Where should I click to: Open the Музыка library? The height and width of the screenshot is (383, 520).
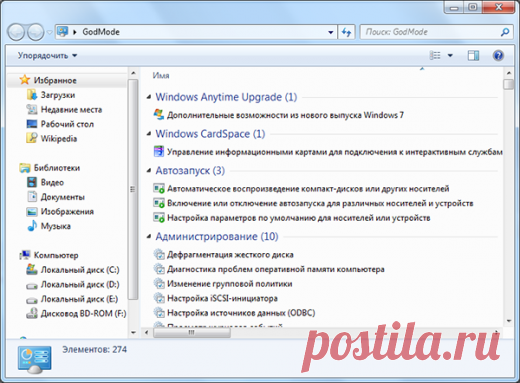[55, 226]
